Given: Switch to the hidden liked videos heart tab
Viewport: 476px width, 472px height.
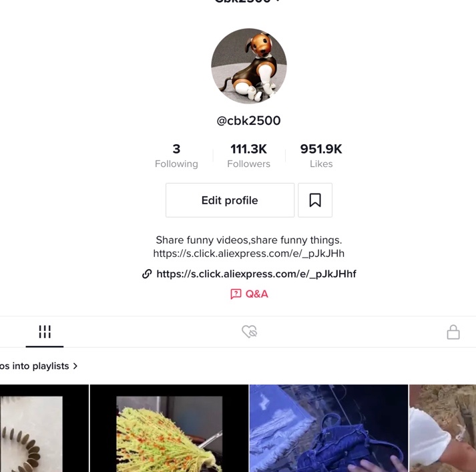Looking at the screenshot, I should pyautogui.click(x=250, y=331).
